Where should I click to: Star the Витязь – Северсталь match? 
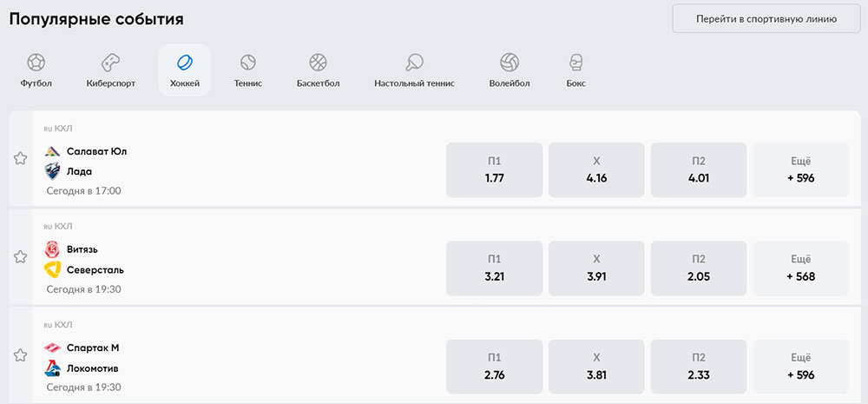[x=20, y=256]
